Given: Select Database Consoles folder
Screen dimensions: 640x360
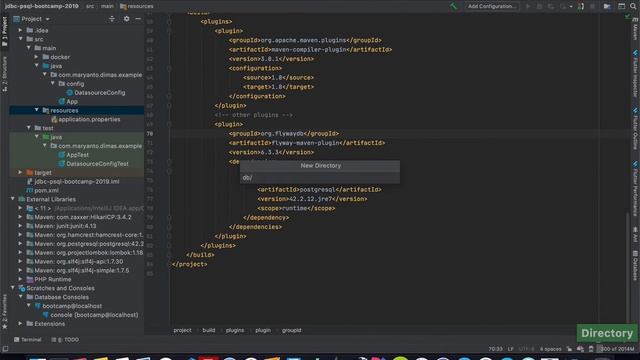Looking at the screenshot, I should point(58,297).
